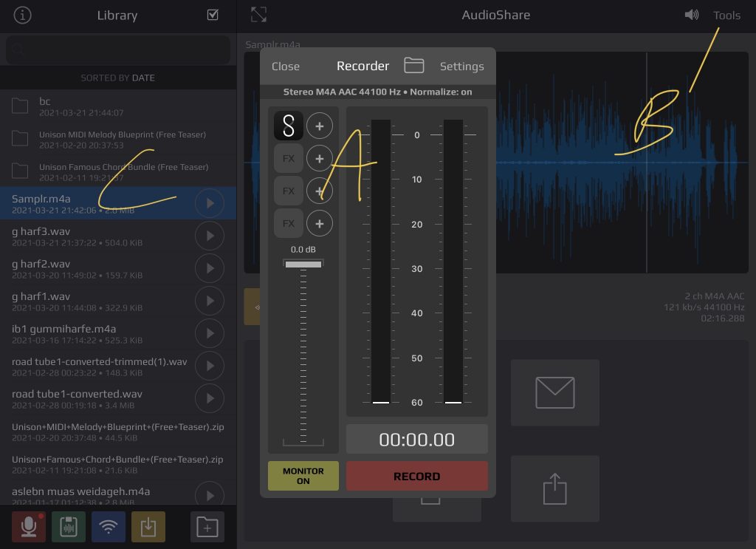The height and width of the screenshot is (549, 756).
Task: Play g harf2.wav preview
Action: (x=210, y=268)
